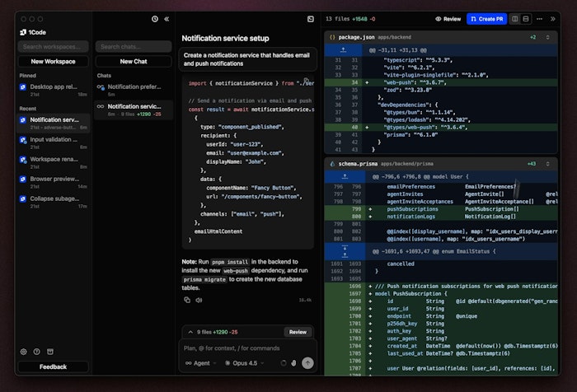
Task: Expand lines above in package.json hunk
Action: click(x=343, y=50)
